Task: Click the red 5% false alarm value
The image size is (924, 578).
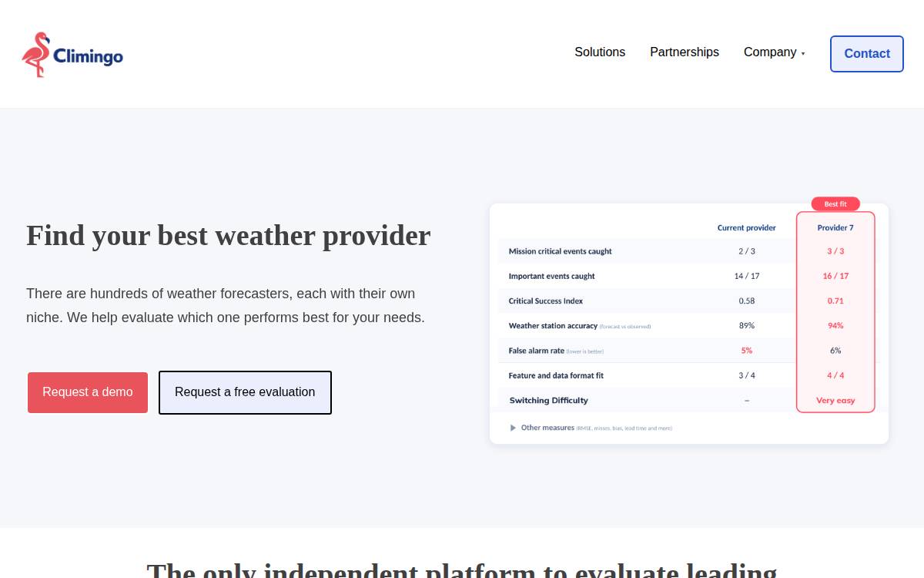Action: click(747, 351)
